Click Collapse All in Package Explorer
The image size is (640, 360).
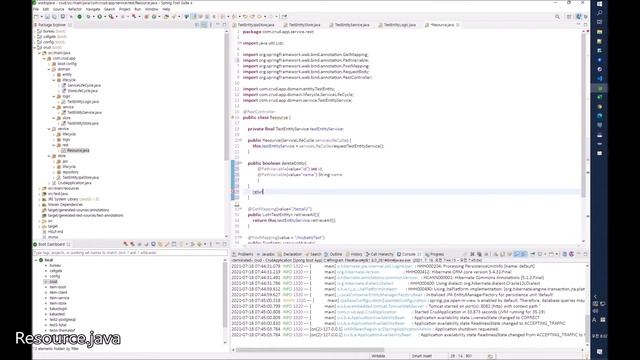pos(197,25)
